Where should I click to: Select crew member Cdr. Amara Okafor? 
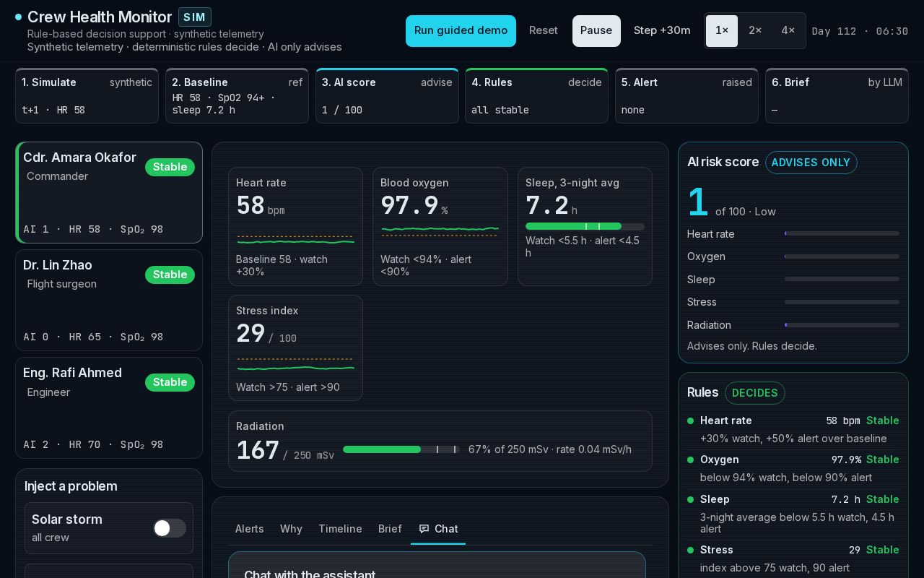pos(109,193)
